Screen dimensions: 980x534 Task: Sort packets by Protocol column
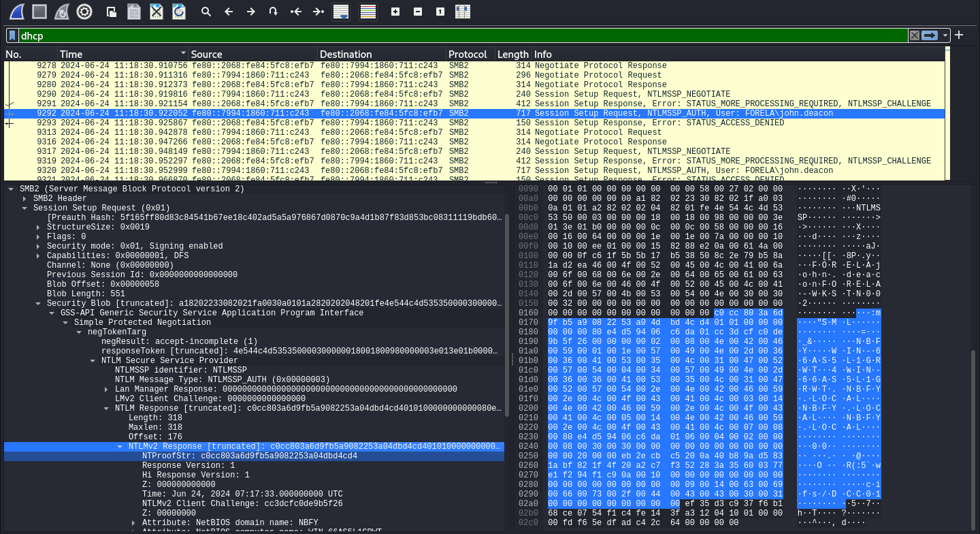pyautogui.click(x=470, y=54)
